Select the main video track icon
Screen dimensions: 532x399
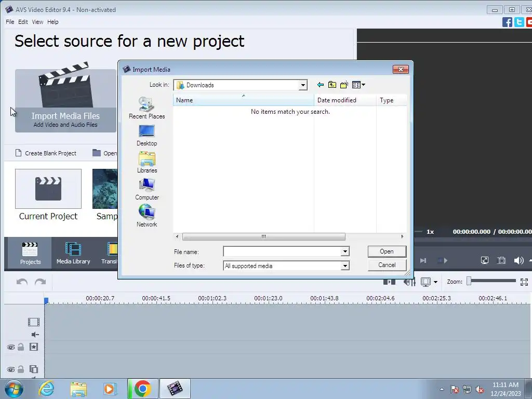pyautogui.click(x=34, y=322)
